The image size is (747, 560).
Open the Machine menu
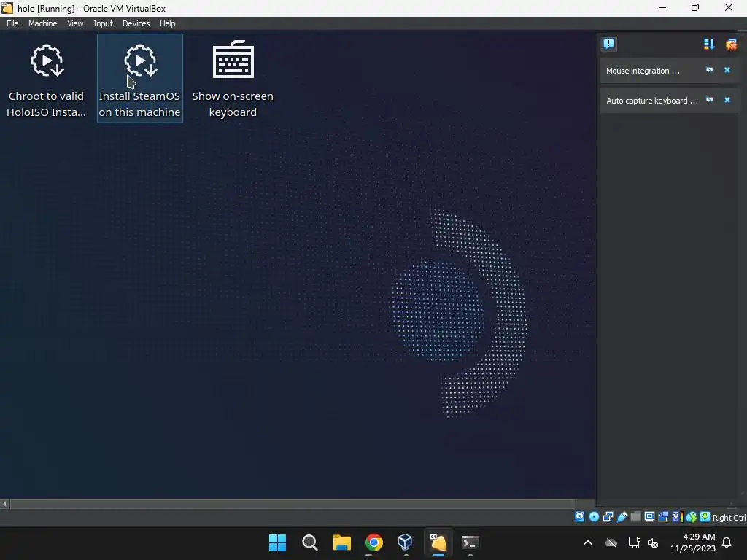pos(42,23)
